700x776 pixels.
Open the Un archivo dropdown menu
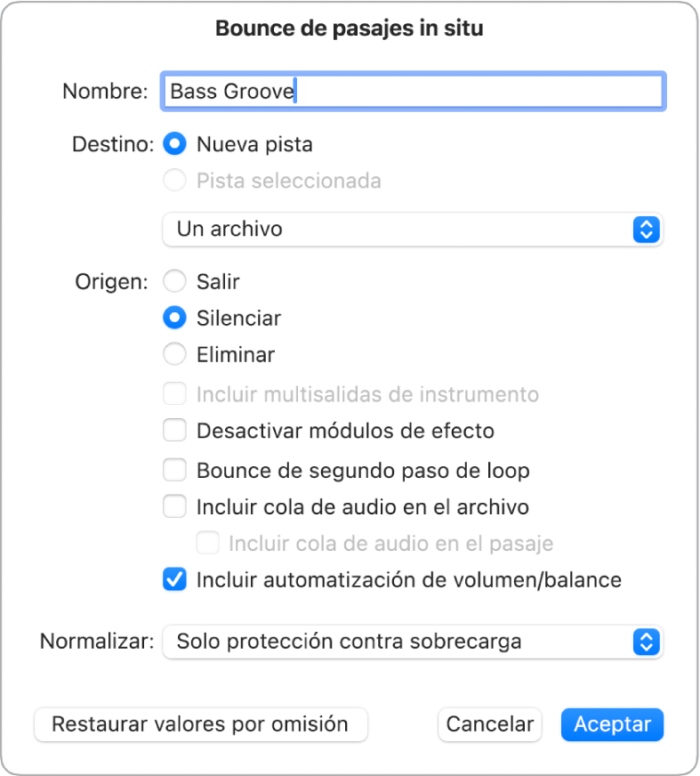[x=412, y=229]
